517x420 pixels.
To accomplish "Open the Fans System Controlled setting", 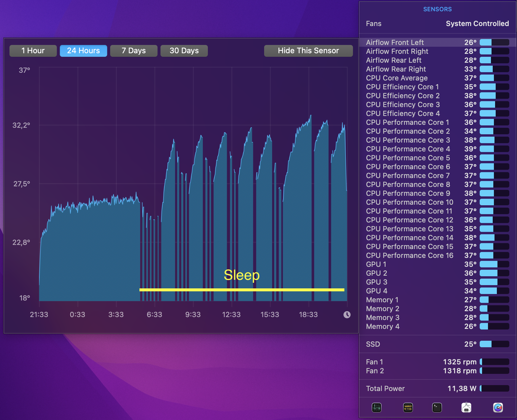I will pyautogui.click(x=437, y=24).
